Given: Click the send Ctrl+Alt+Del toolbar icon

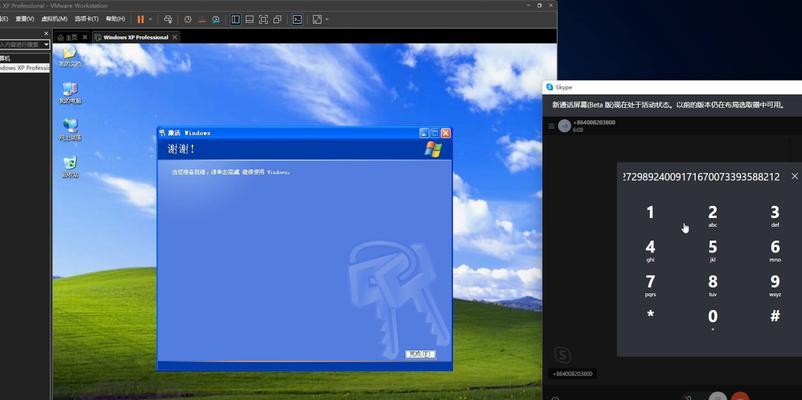Looking at the screenshot, I should (168, 19).
